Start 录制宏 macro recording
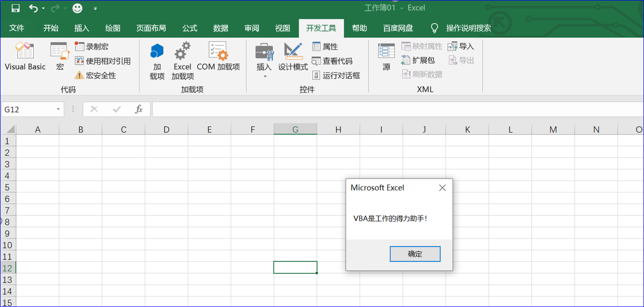 coord(92,47)
